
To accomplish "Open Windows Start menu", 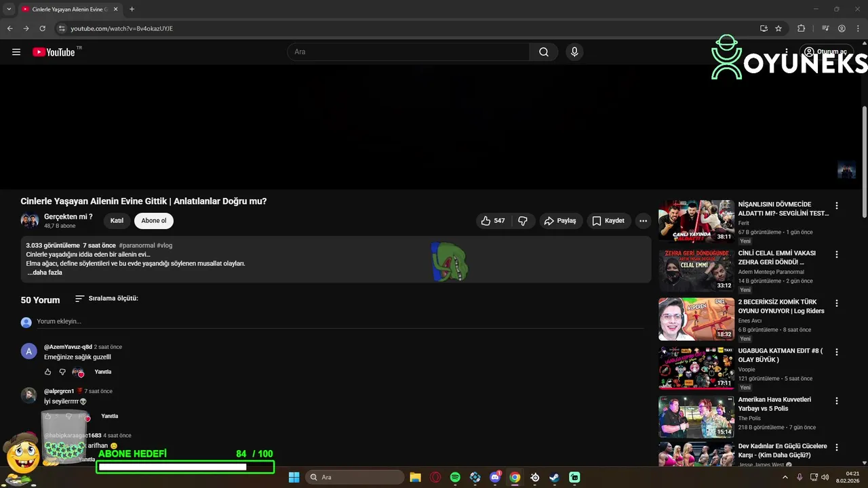I will tap(294, 477).
